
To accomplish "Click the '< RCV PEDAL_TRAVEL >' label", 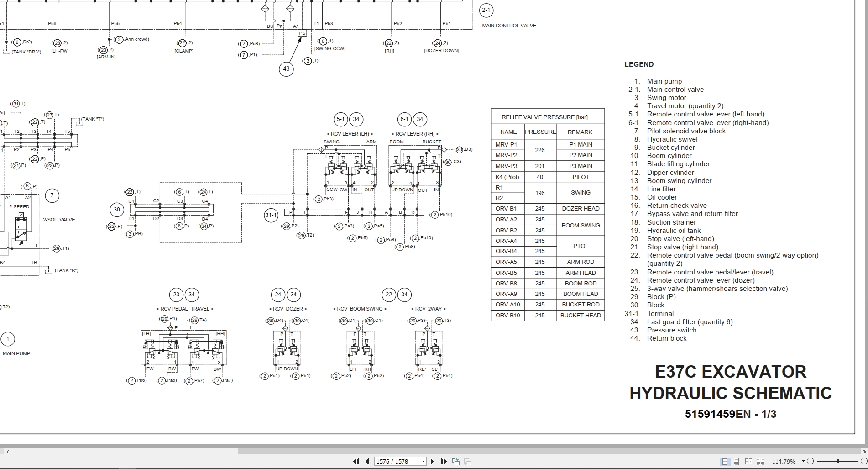I will (185, 309).
